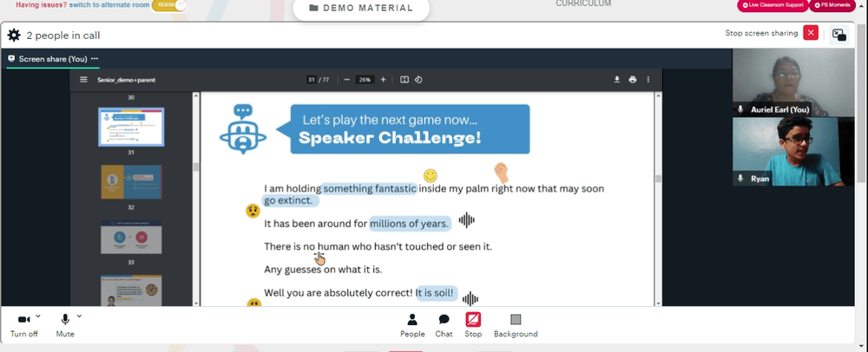Viewport: 868px width, 352px height.
Task: Open the Demo Material folder button
Action: point(361,9)
